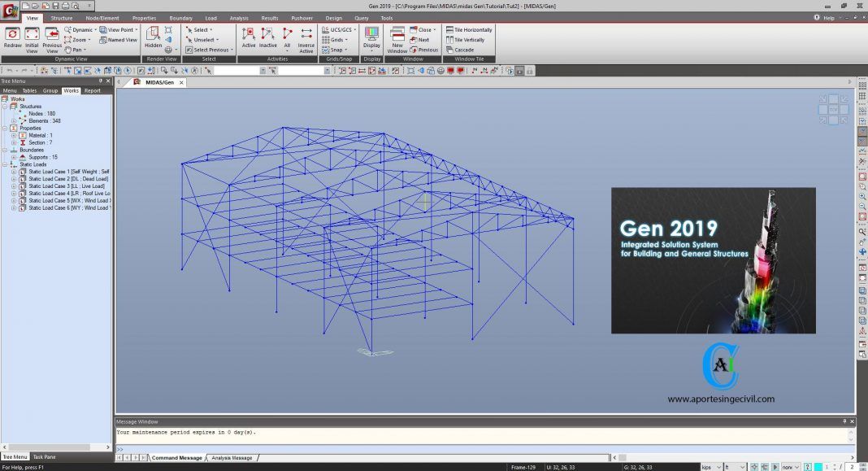The image size is (868, 471).
Task: Select the Inactive elements icon
Action: [269, 36]
